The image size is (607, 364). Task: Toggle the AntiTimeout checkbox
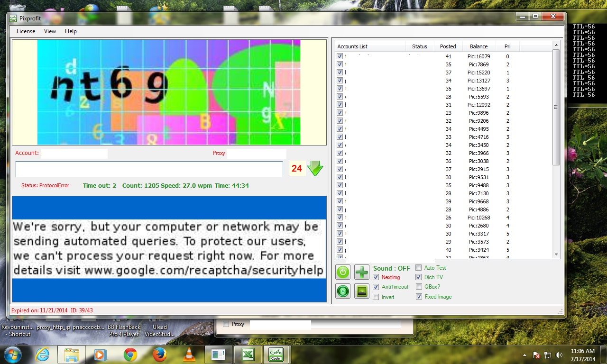pos(376,287)
